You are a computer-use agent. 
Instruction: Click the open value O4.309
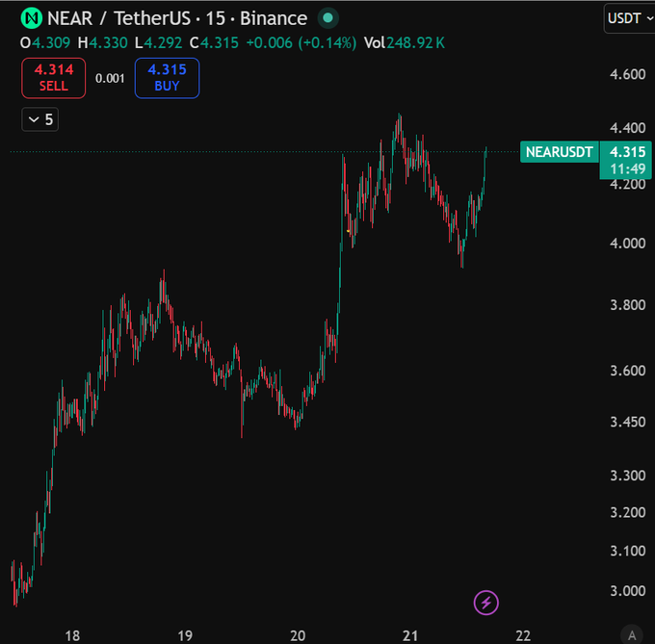click(x=45, y=42)
